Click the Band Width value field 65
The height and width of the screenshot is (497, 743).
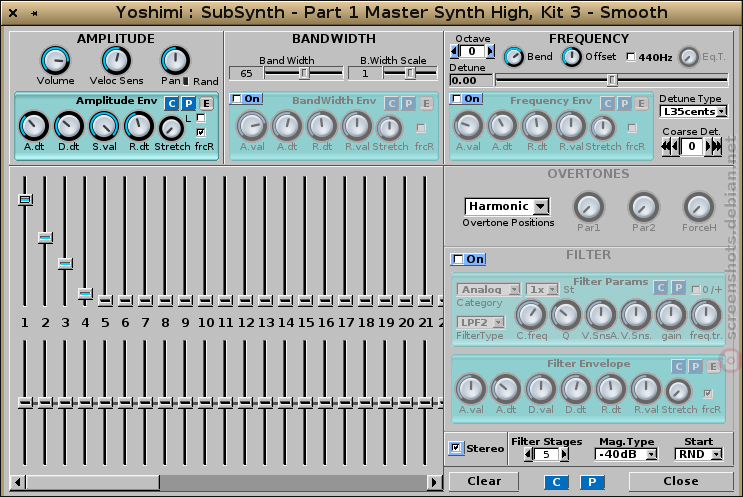[245, 73]
